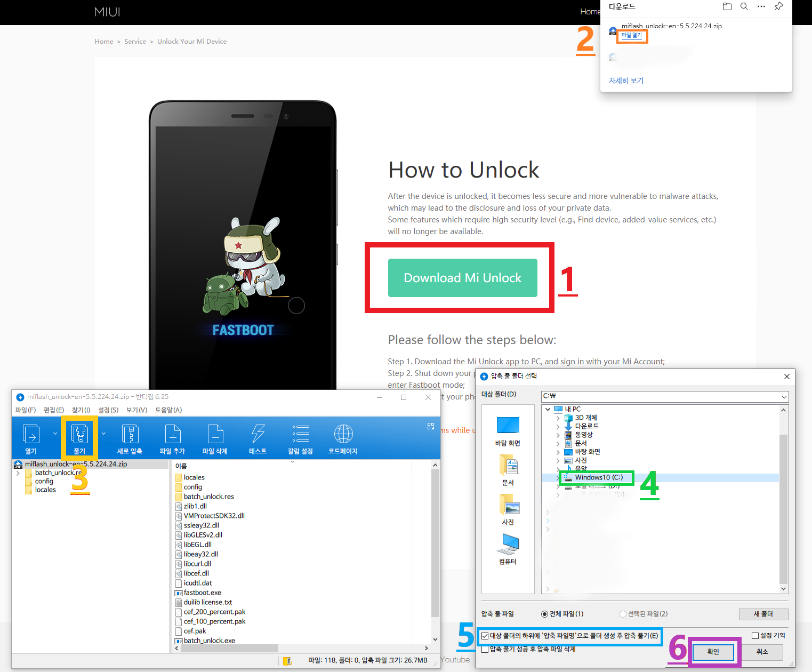Viewport: 812px width, 672px height.
Task: Click the New Archive (새로 압축) icon
Action: (130, 434)
